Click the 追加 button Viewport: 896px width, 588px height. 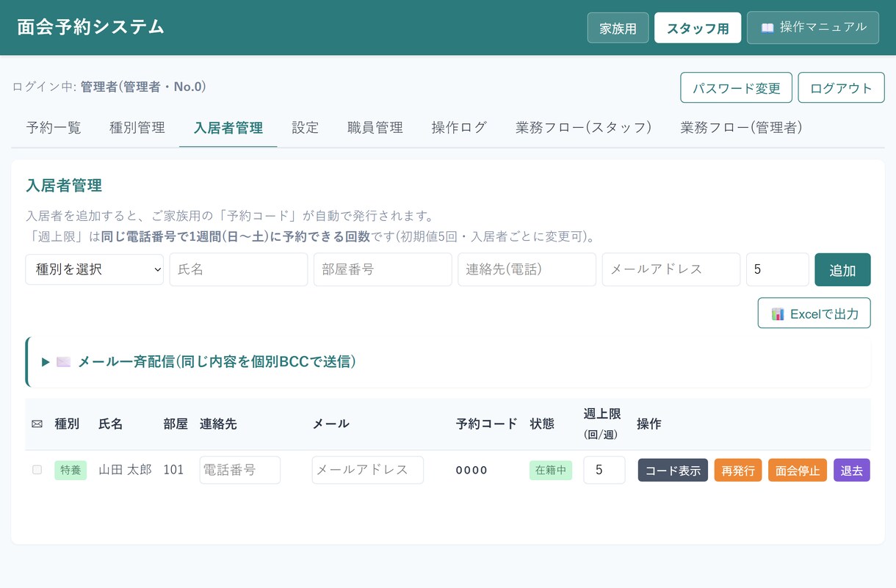click(x=842, y=269)
